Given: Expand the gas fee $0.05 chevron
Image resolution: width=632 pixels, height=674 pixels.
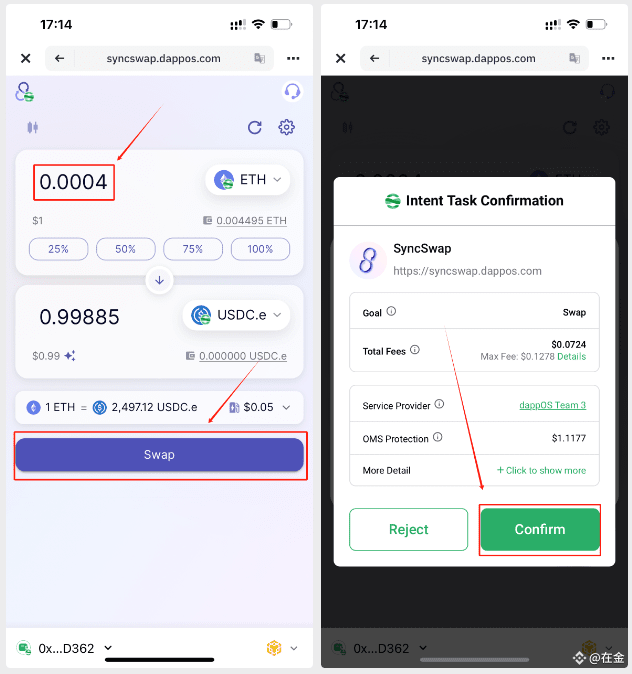Looking at the screenshot, I should point(286,407).
